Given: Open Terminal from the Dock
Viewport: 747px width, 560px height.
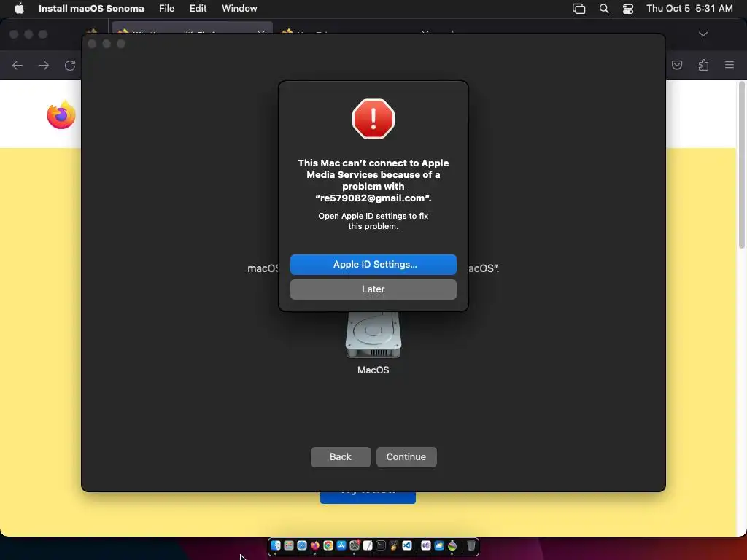Looking at the screenshot, I should point(381,545).
